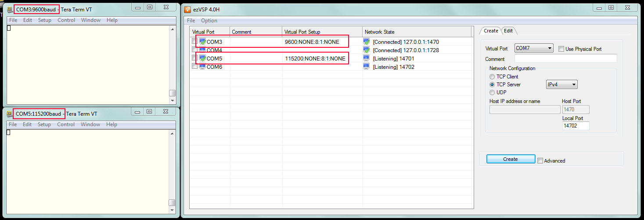Select [Listening] 14702 text
Viewport: 644px width, 220px height.
coord(393,67)
